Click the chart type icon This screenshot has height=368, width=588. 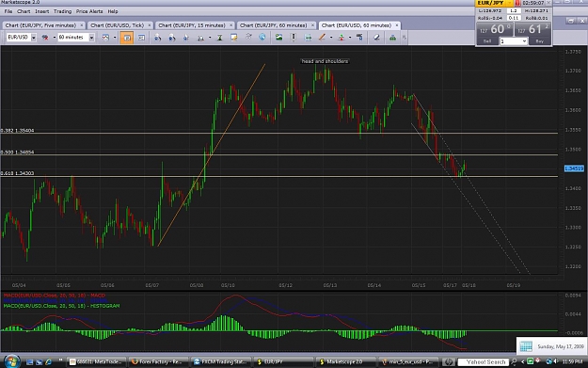[x=105, y=38]
